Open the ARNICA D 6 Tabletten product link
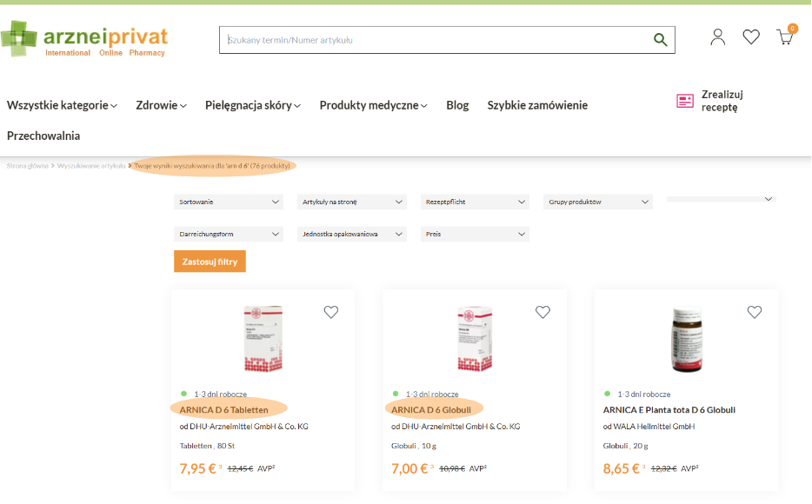812x504 pixels. 224,409
